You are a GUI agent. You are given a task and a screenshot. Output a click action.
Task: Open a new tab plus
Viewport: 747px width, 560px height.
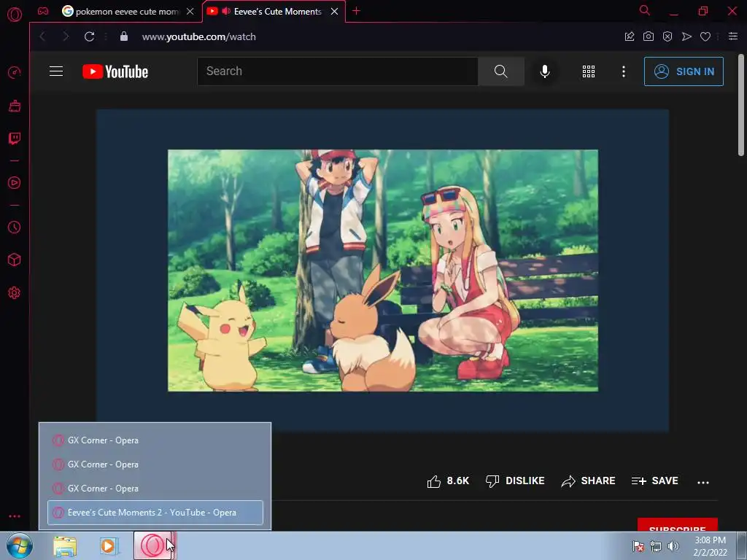pos(356,11)
